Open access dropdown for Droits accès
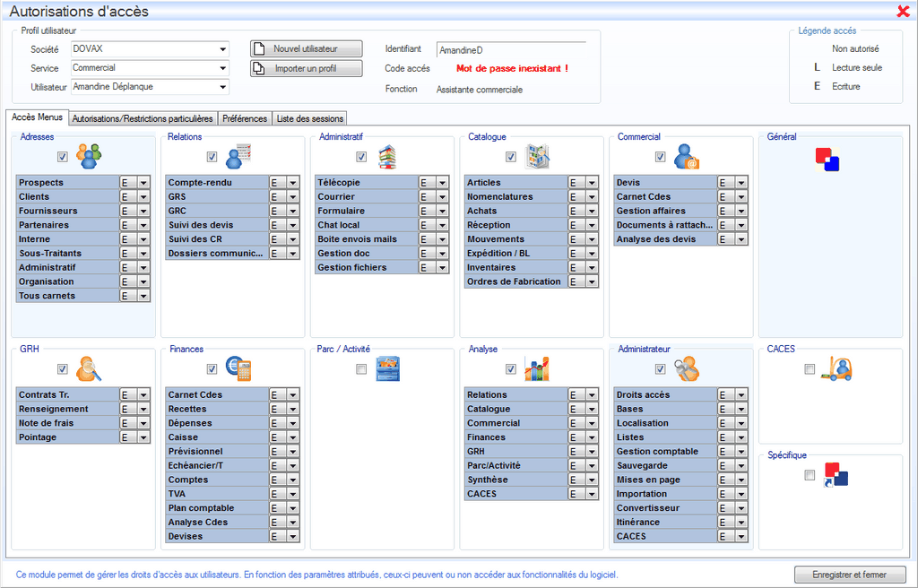Image resolution: width=918 pixels, height=588 pixels. (741, 394)
